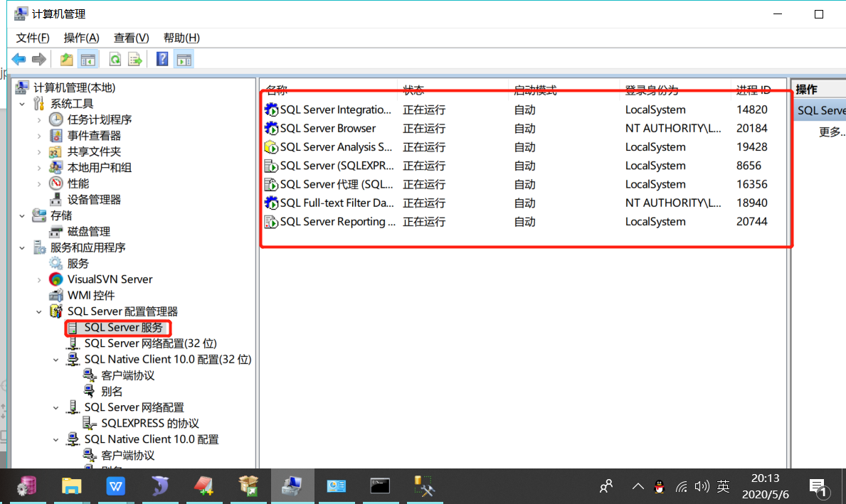Collapse the 存储 tree node
This screenshot has height=504, width=846.
pos(22,215)
